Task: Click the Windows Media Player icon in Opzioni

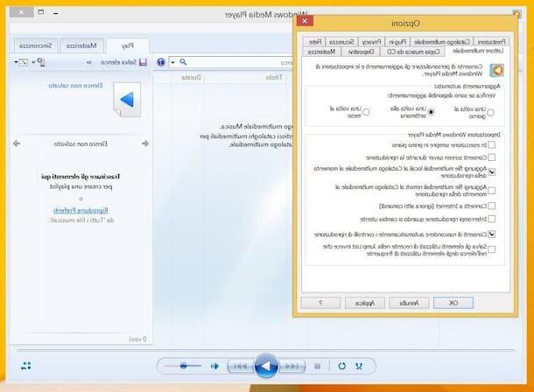Action: coord(496,70)
